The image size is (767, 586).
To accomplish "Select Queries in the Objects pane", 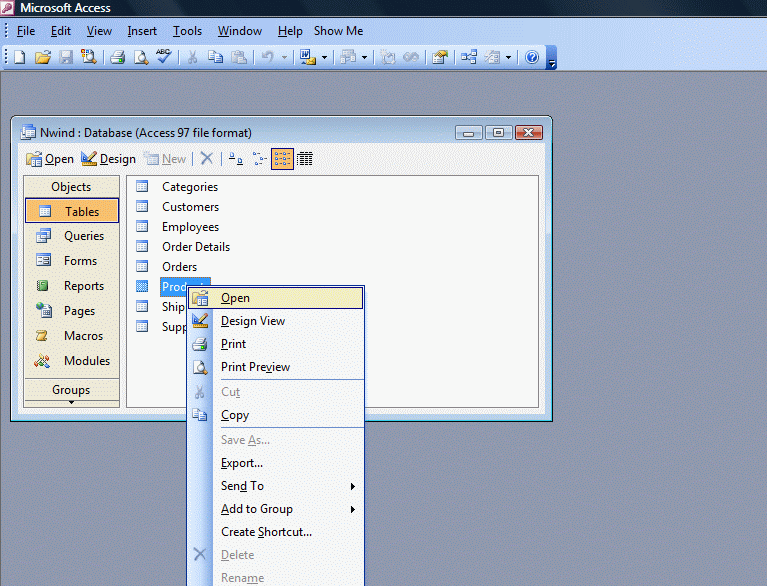I will pos(84,236).
